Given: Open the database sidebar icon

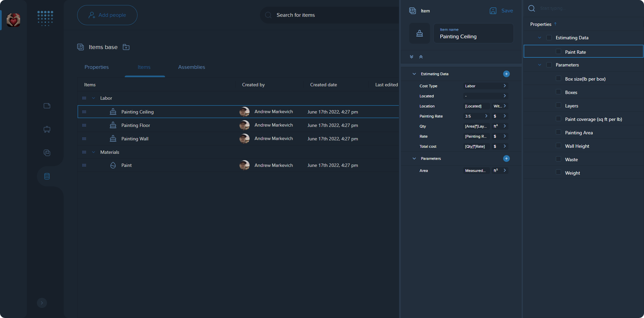Looking at the screenshot, I should 47,176.
